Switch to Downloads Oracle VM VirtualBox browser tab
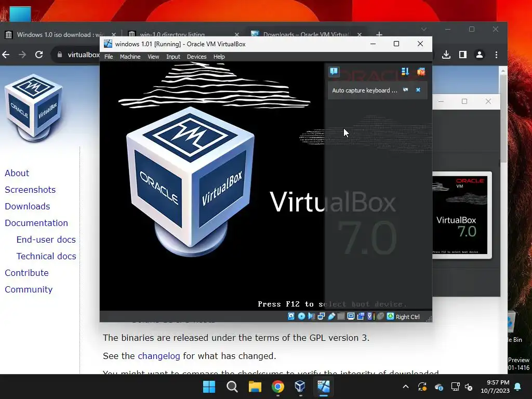Screen dimensions: 532x399 pos(305,34)
